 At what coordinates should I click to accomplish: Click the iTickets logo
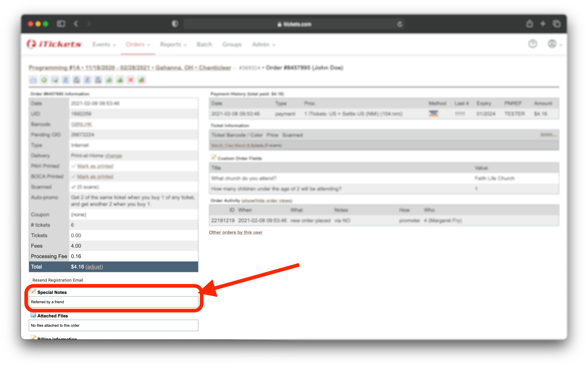(x=54, y=44)
